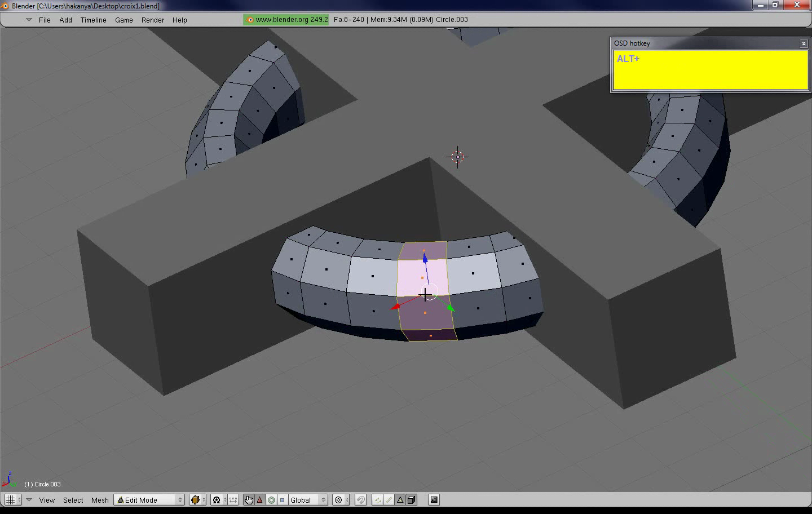Image resolution: width=812 pixels, height=514 pixels.
Task: Open the rotation/scaling pivot selector
Action: pos(219,500)
